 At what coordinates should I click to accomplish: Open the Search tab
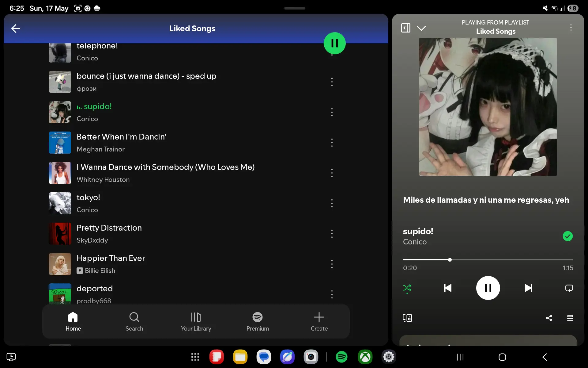tap(134, 321)
